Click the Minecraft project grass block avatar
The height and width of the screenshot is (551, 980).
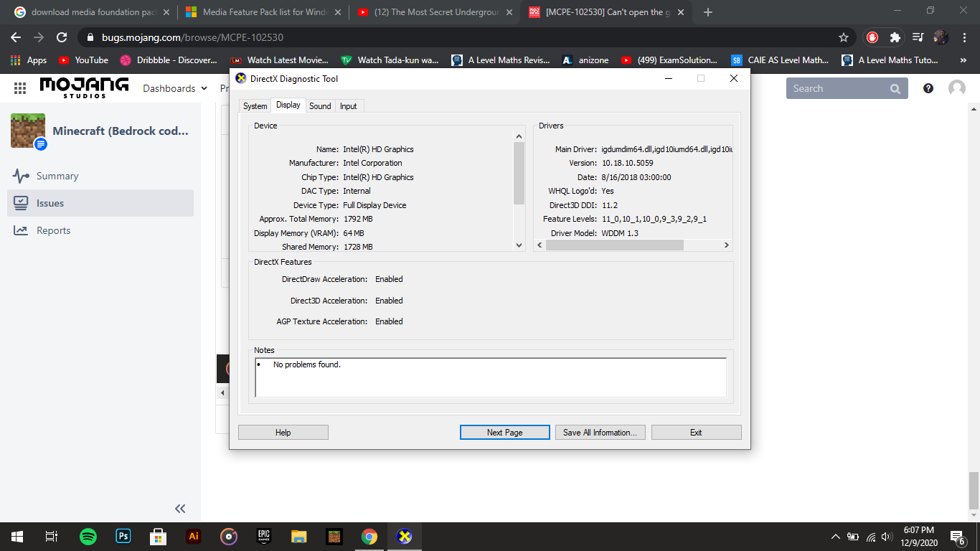[x=28, y=131]
